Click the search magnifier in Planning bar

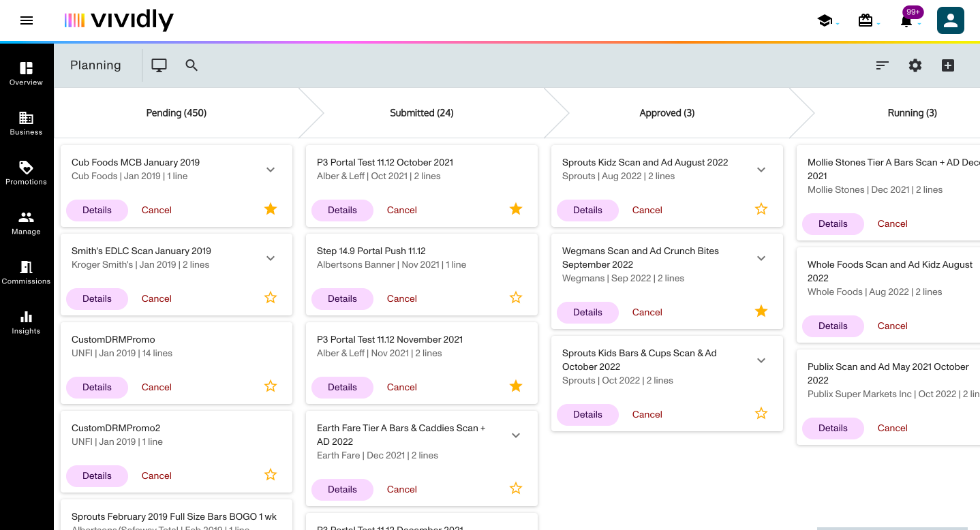pyautogui.click(x=192, y=65)
